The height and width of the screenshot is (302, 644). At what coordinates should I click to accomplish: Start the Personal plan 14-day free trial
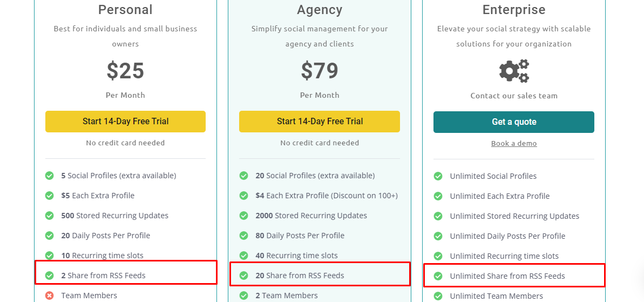tap(125, 121)
